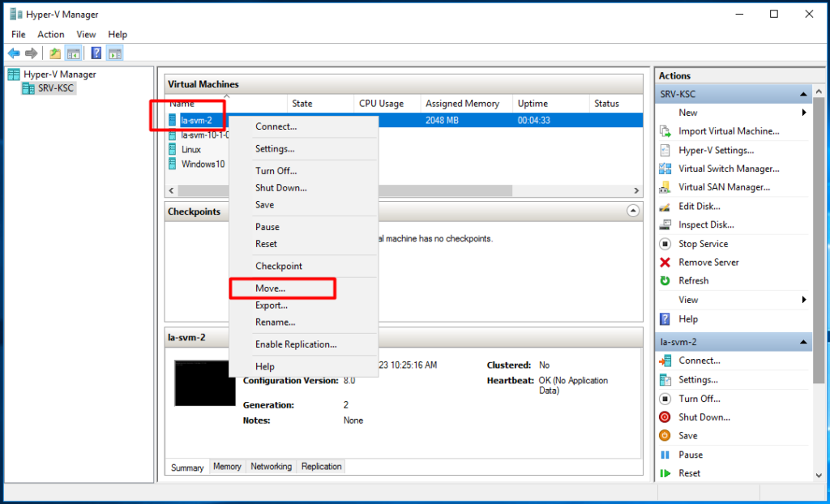Switch to the Replication tab
The width and height of the screenshot is (830, 504).
321,467
